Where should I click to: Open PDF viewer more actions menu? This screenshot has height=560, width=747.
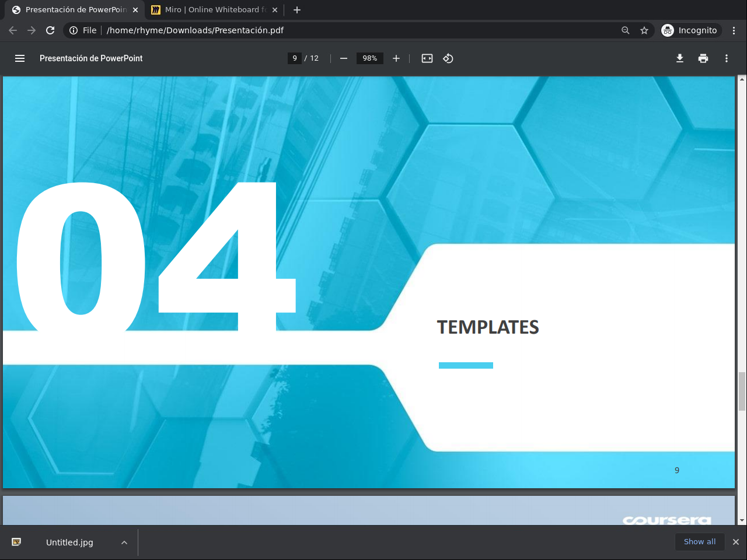coord(727,58)
